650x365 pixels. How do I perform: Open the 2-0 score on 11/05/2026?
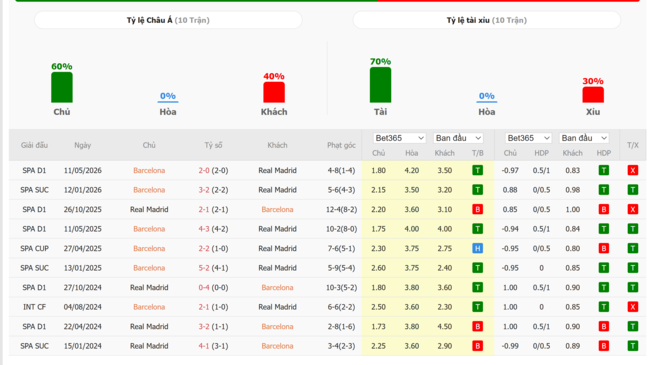click(x=204, y=170)
